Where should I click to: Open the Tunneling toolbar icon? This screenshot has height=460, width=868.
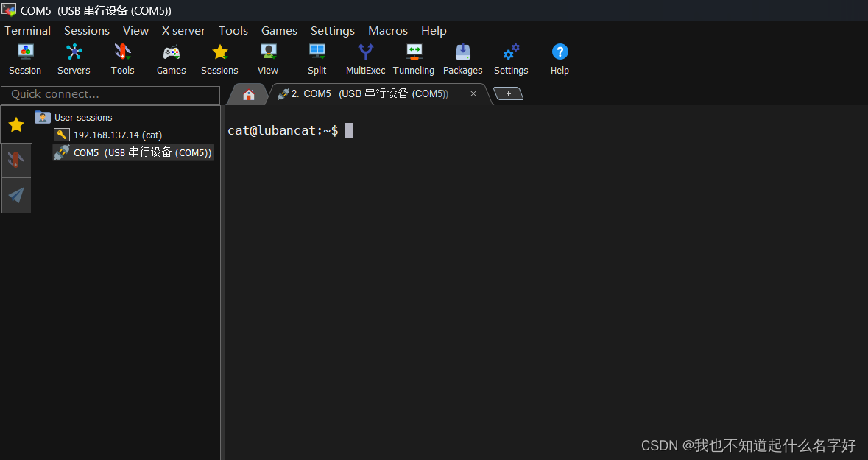click(414, 59)
